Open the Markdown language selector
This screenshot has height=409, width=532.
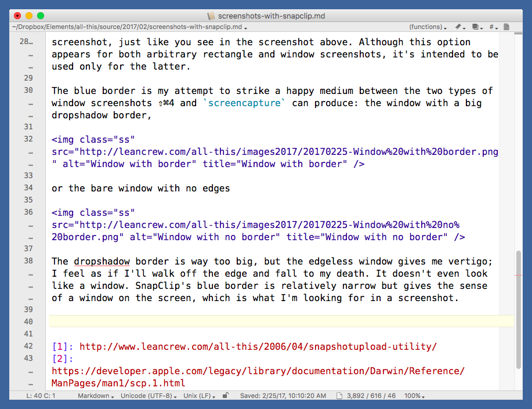click(96, 396)
